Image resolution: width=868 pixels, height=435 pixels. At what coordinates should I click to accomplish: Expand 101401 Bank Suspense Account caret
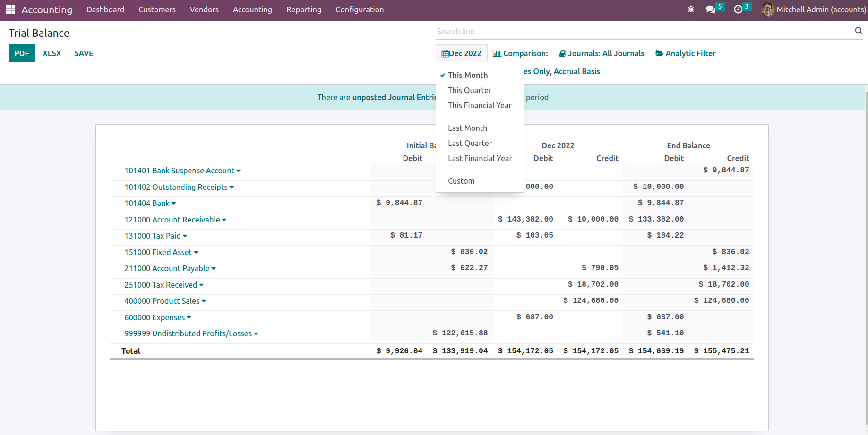238,171
